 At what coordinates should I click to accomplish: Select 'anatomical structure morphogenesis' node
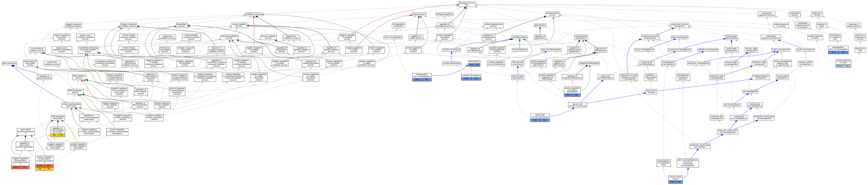click(x=650, y=37)
